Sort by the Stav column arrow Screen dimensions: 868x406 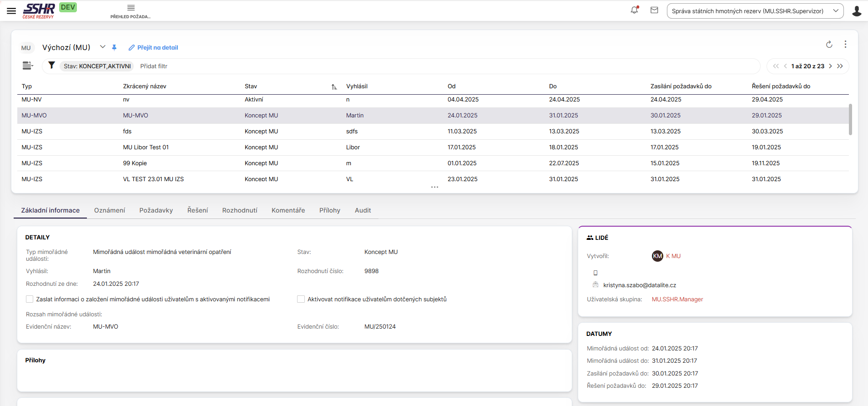(334, 86)
